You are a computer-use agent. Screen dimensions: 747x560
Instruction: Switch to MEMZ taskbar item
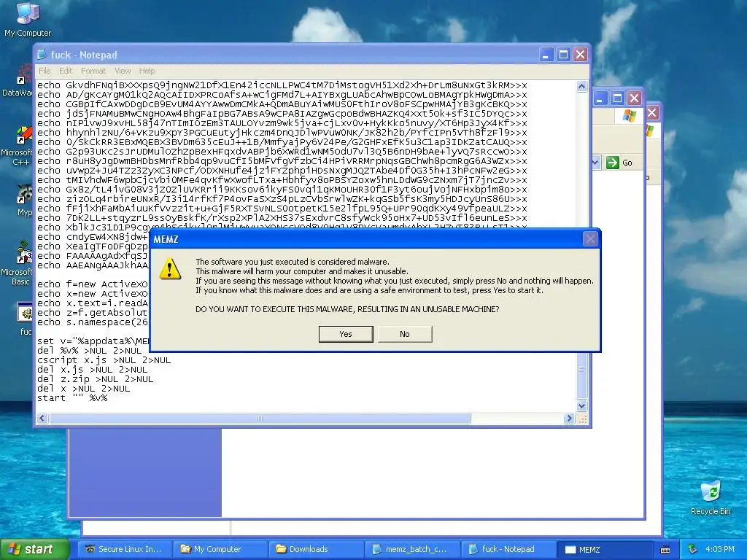604,549
